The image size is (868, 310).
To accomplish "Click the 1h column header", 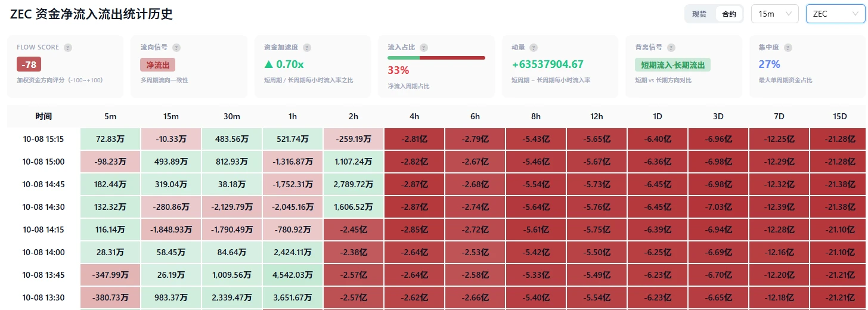I will point(293,116).
